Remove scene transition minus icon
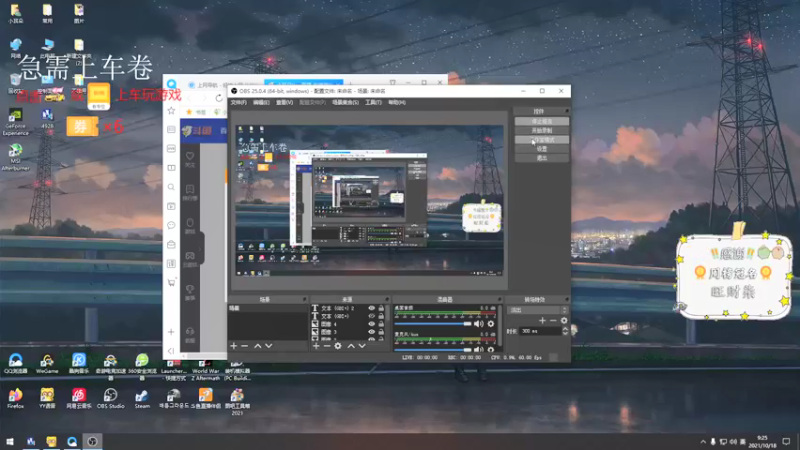The image size is (800, 450). [553, 320]
